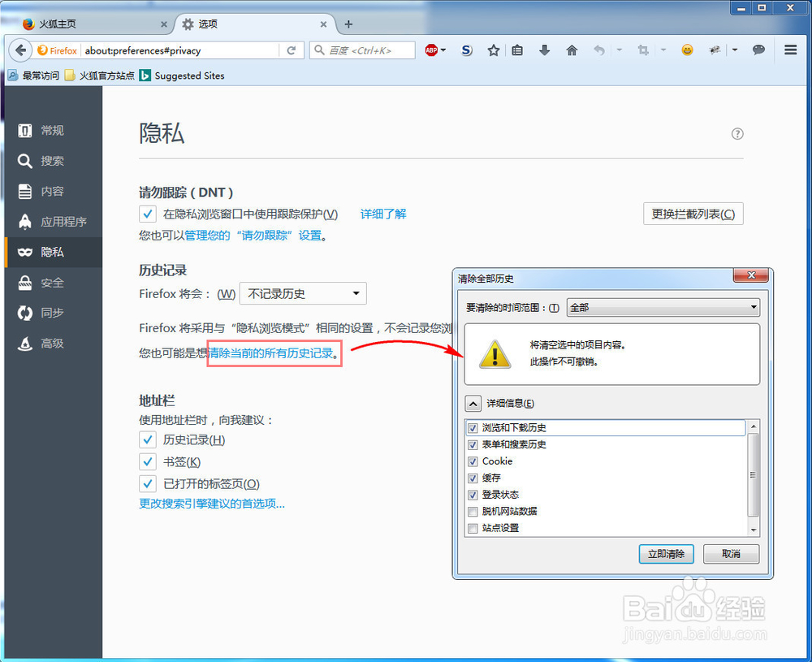Viewport: 812px width, 662px height.
Task: Click the 立即清除 clear now button
Action: [x=666, y=554]
